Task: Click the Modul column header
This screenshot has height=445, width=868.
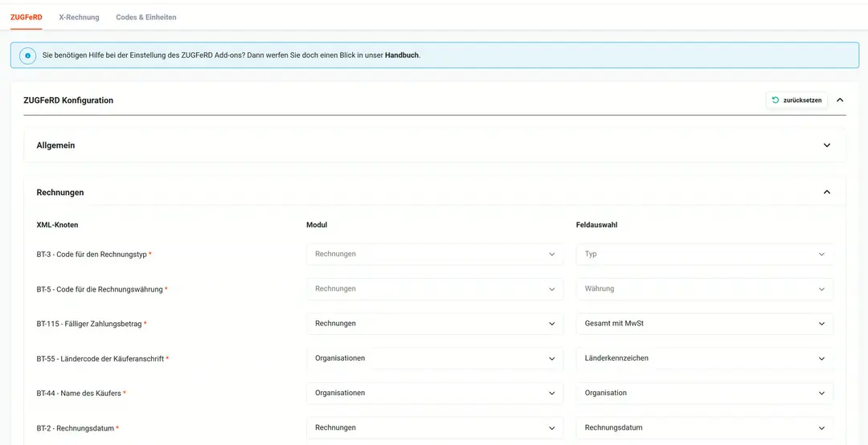Action: click(317, 225)
